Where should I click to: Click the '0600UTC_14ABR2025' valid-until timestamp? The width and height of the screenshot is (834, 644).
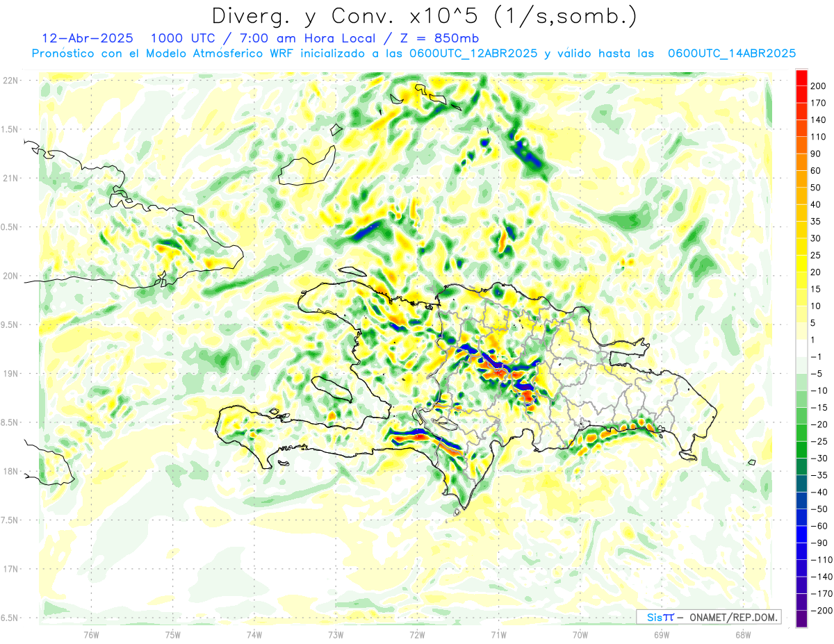click(x=732, y=53)
